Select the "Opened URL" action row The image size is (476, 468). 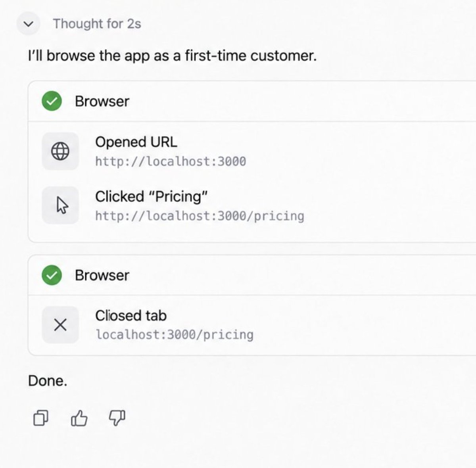[x=252, y=152]
